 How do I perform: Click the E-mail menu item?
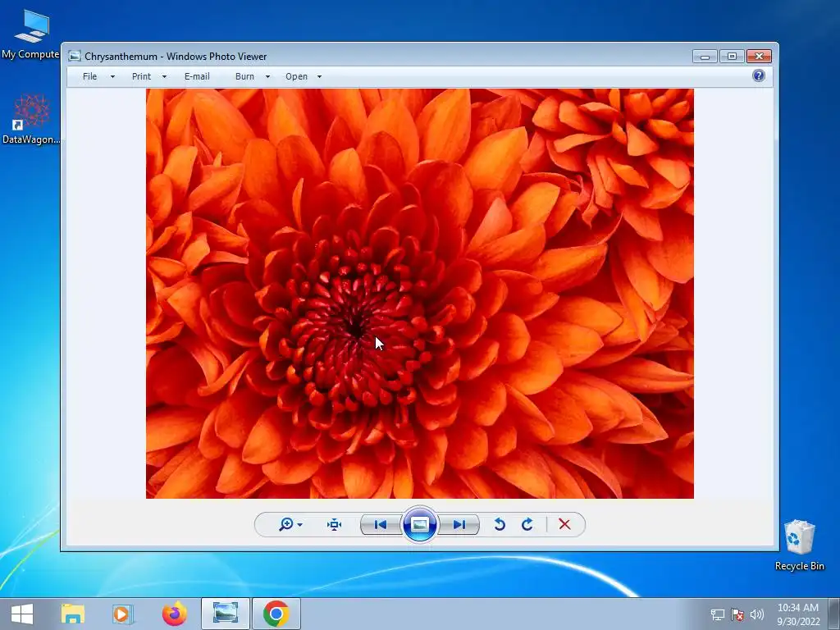click(x=197, y=76)
